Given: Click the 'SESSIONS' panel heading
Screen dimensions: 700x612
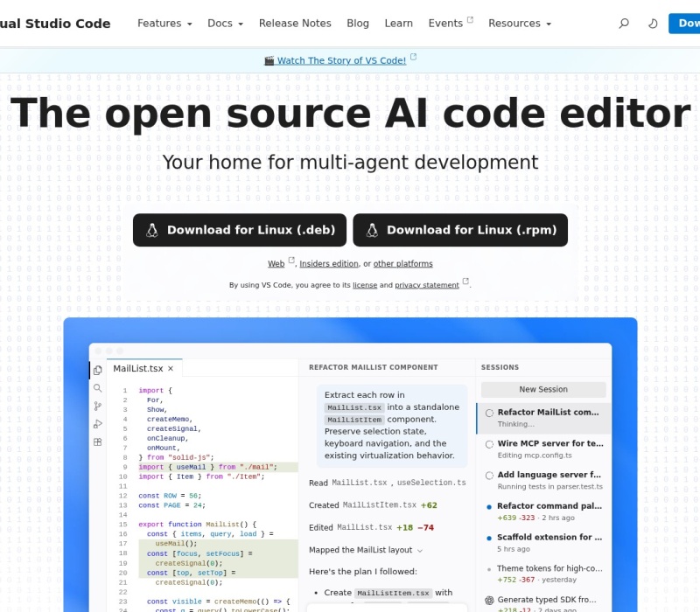Looking at the screenshot, I should click(x=500, y=367).
